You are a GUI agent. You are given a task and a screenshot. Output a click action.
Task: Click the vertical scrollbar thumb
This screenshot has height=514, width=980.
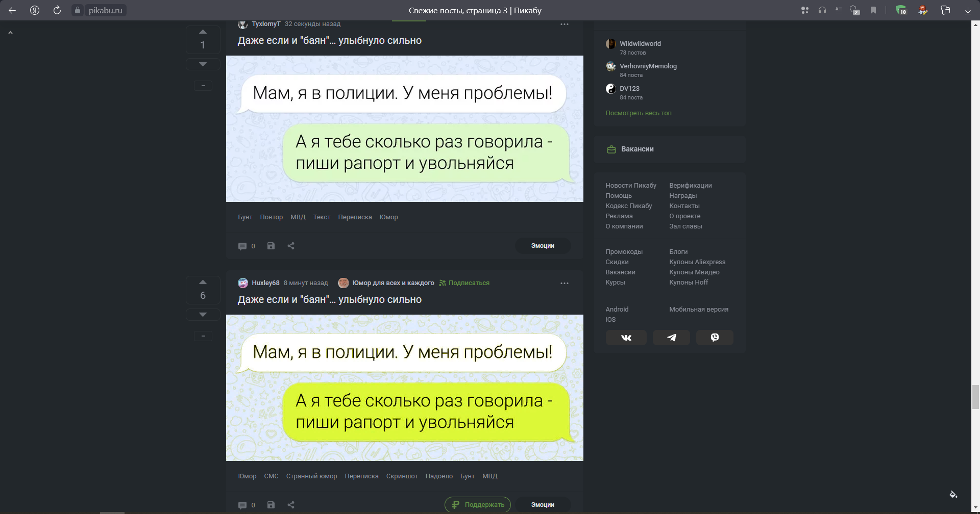(975, 397)
